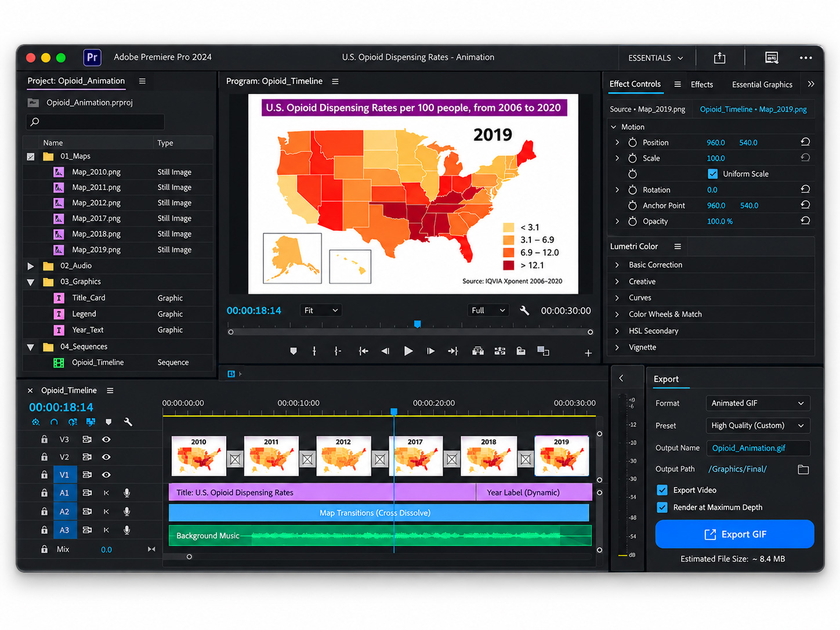840x630 pixels.
Task: Click the Output Name field Opioid_Animation.gif
Action: [758, 448]
